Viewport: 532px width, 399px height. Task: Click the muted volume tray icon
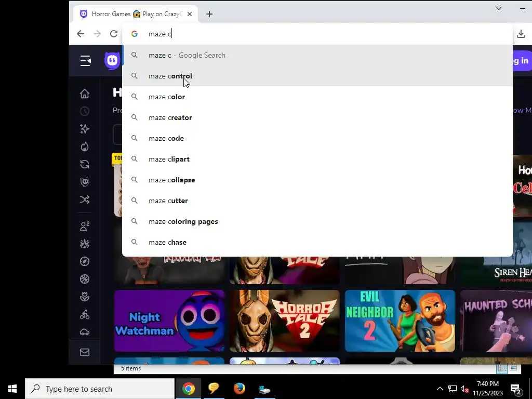[x=464, y=389]
